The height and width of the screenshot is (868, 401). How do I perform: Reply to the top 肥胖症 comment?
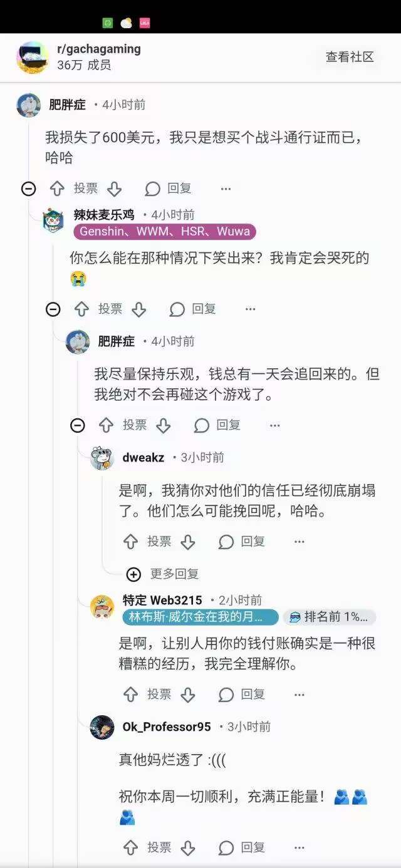tap(168, 189)
